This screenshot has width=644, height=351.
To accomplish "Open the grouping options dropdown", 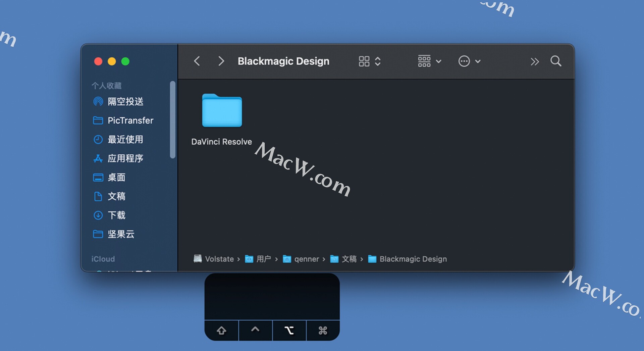I will (x=429, y=61).
